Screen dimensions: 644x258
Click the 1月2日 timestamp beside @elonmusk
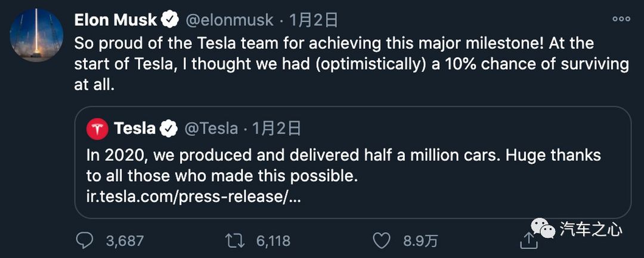[314, 20]
